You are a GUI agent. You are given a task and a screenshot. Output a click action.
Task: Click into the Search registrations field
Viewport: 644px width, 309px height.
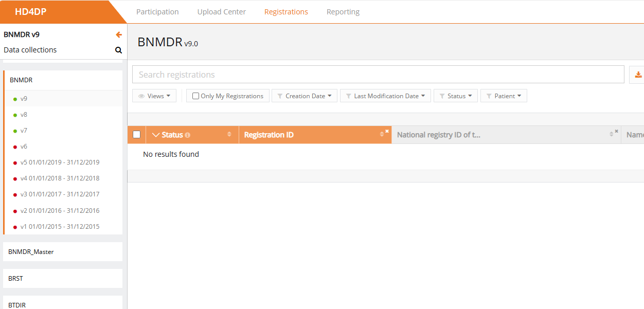(378, 75)
